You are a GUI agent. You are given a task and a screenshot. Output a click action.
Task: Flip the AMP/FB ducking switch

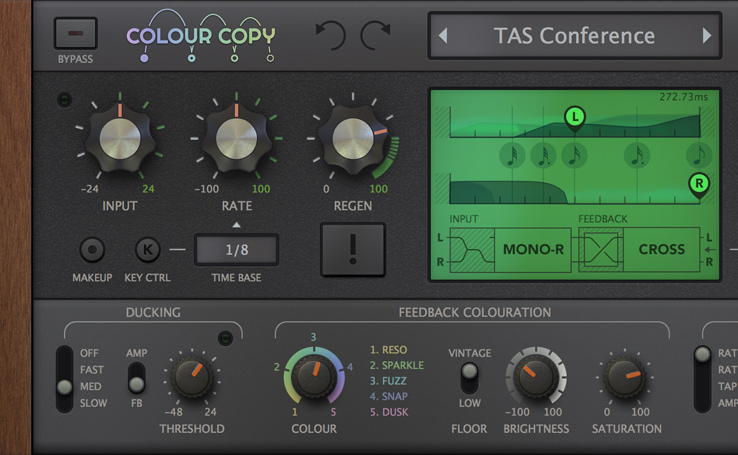[136, 378]
